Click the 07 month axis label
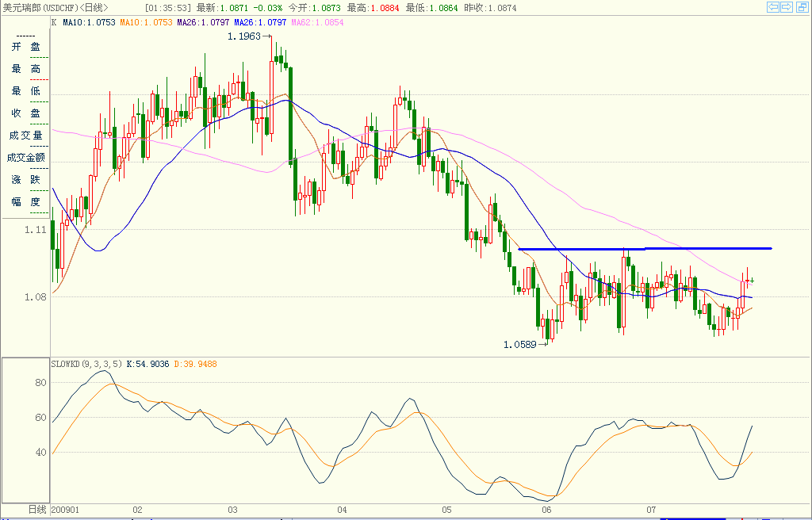The width and height of the screenshot is (812, 520). click(x=651, y=510)
